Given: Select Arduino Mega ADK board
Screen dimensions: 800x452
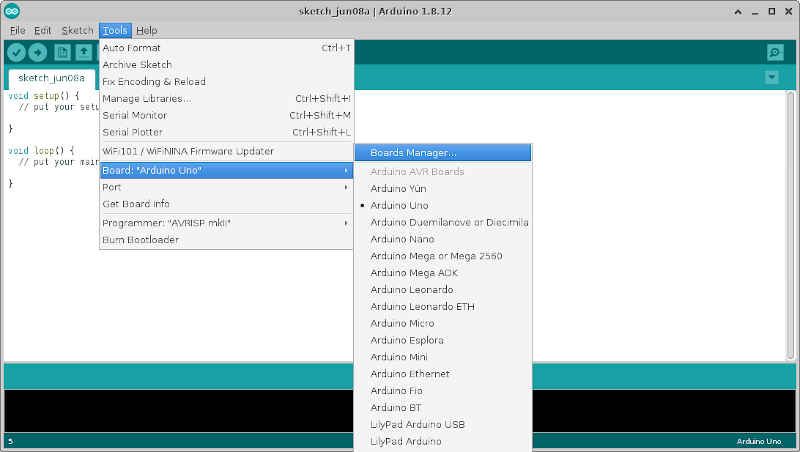Looking at the screenshot, I should [x=443, y=273].
